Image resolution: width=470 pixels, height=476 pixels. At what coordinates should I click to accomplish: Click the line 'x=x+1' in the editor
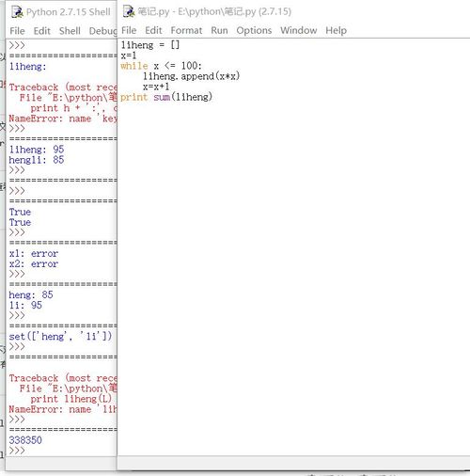156,87
